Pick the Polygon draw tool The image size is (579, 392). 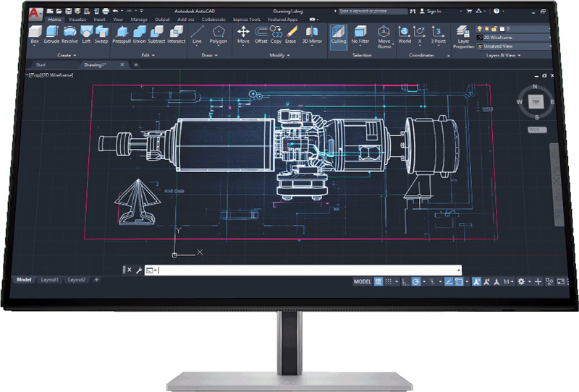pyautogui.click(x=218, y=33)
